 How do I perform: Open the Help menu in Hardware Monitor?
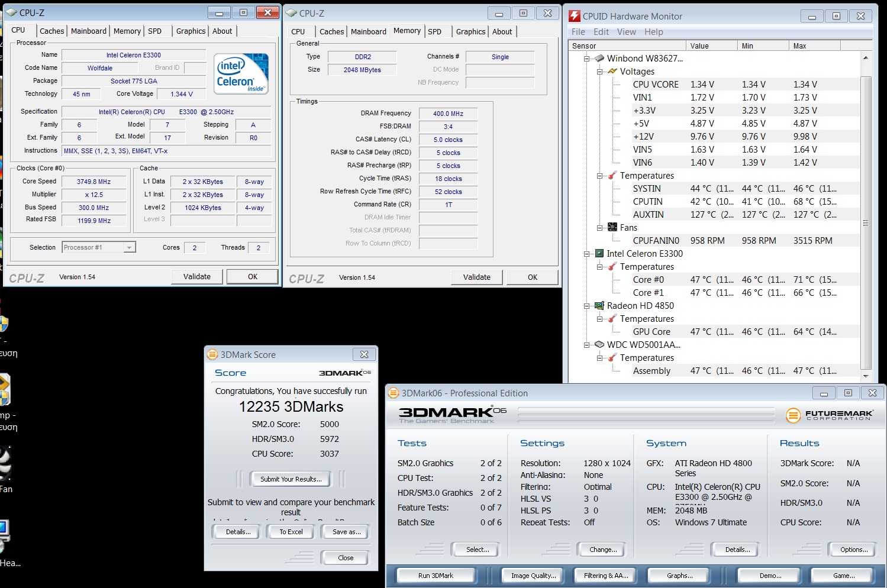653,31
